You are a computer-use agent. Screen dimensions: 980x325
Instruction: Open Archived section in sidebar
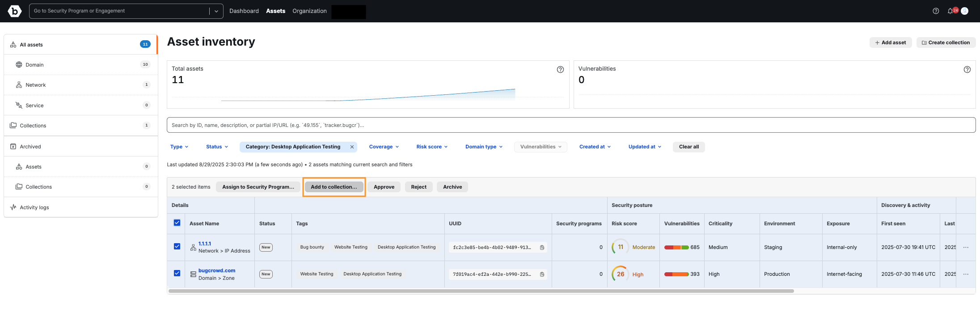80,147
